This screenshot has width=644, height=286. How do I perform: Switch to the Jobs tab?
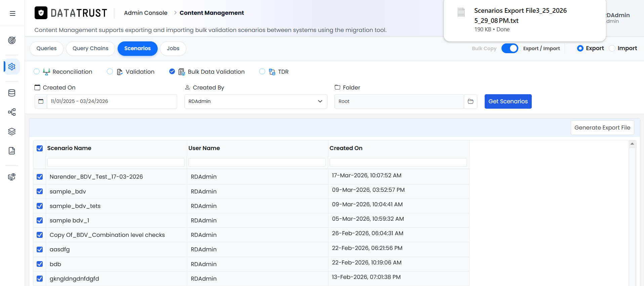[173, 48]
